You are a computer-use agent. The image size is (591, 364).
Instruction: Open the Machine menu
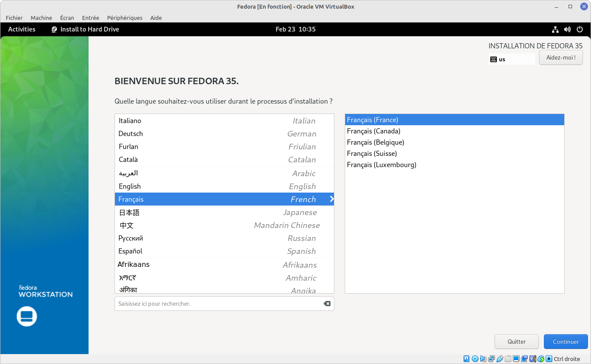point(41,18)
